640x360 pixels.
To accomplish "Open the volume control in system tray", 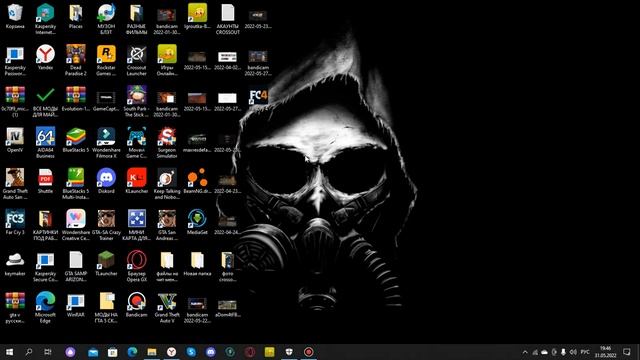I will coord(573,352).
